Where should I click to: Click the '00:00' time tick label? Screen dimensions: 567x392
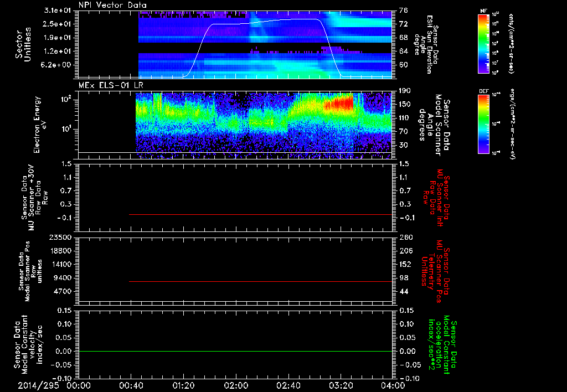[79, 385]
